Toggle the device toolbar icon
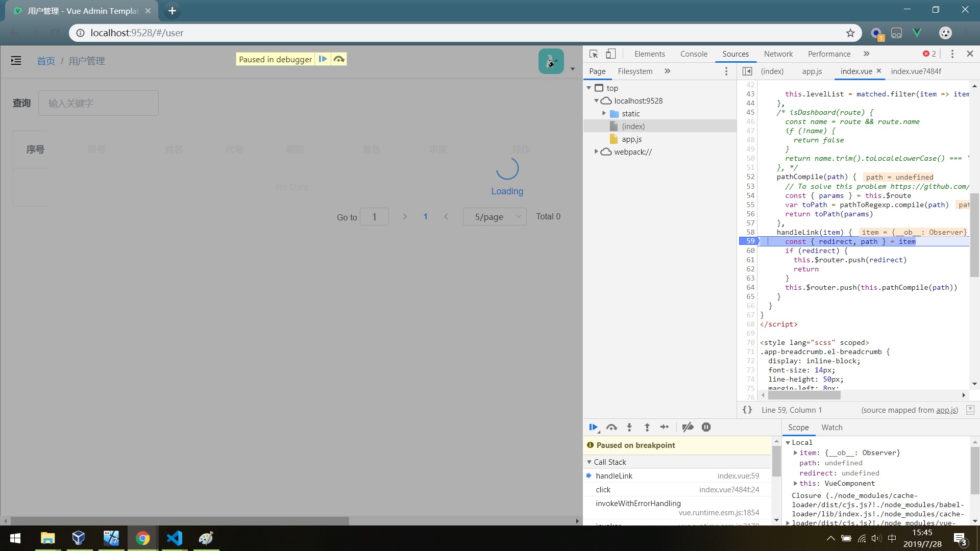Viewport: 980px width, 551px height. coord(610,54)
